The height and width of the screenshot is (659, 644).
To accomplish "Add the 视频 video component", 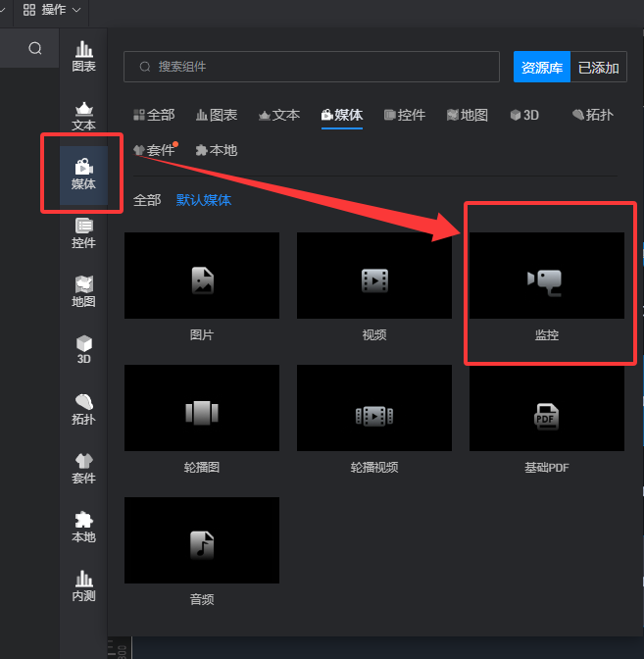I will [374, 276].
